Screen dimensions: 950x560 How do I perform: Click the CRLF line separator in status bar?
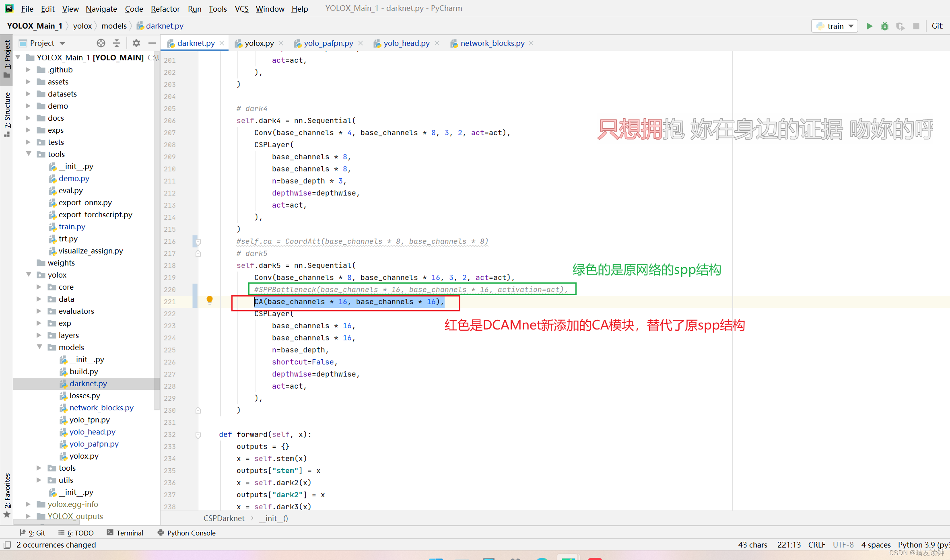pyautogui.click(x=816, y=545)
